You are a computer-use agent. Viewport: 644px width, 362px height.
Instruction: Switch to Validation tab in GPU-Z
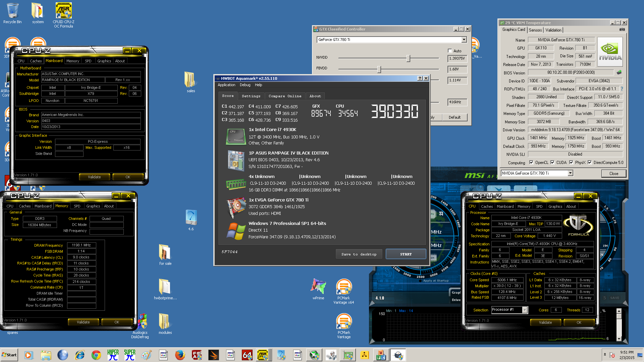coord(553,30)
